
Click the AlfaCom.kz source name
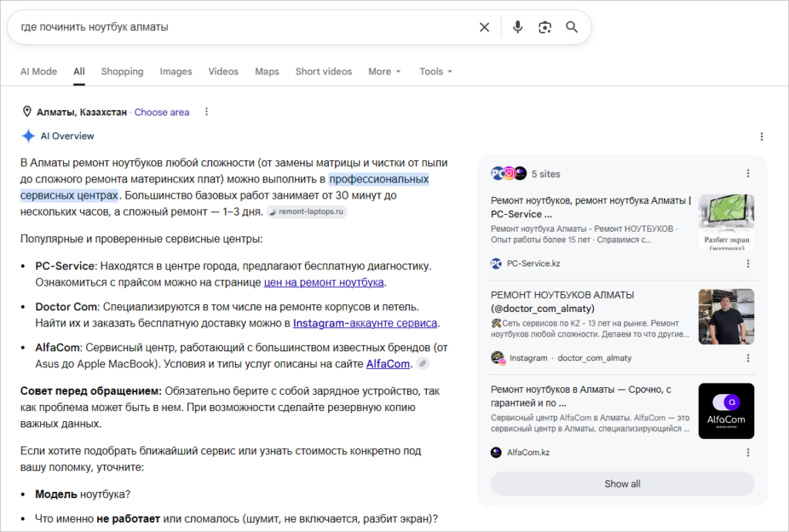(x=529, y=453)
